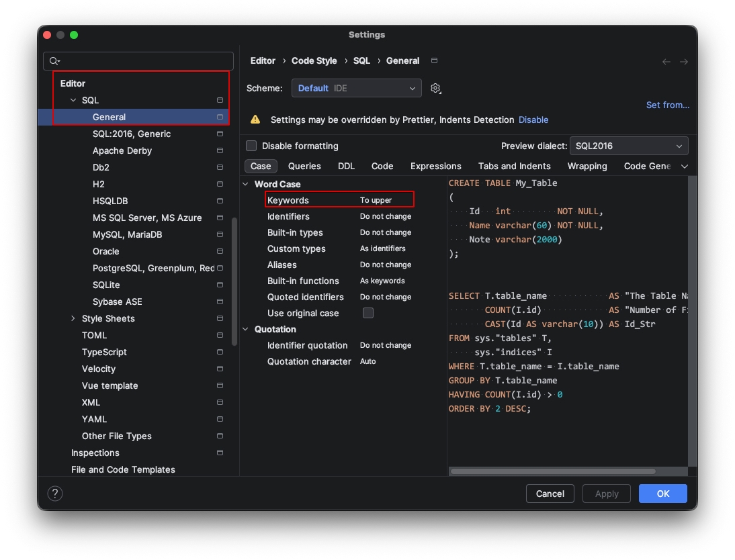Collapse the Word Case section
Viewport: 735px width, 560px height.
245,184
